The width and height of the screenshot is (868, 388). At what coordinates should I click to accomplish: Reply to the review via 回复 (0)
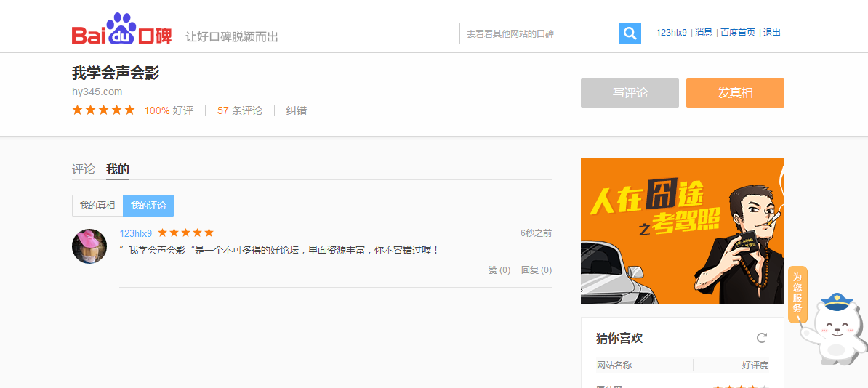[x=537, y=270]
